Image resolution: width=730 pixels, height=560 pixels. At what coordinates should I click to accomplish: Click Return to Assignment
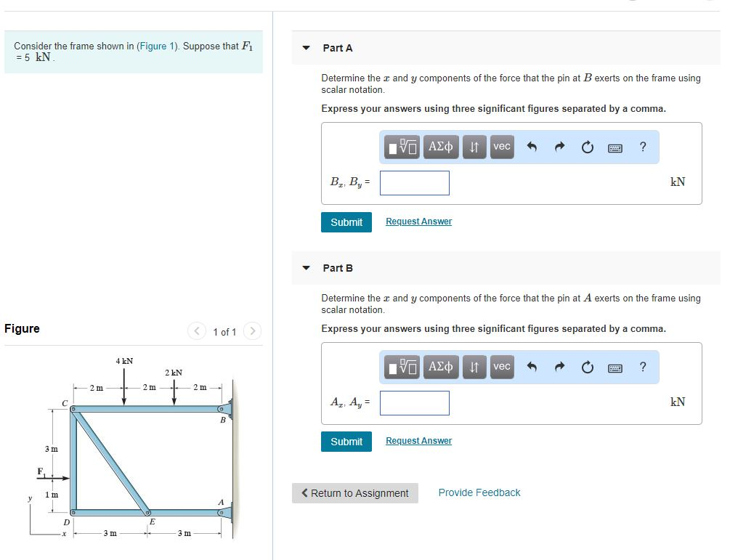354,492
